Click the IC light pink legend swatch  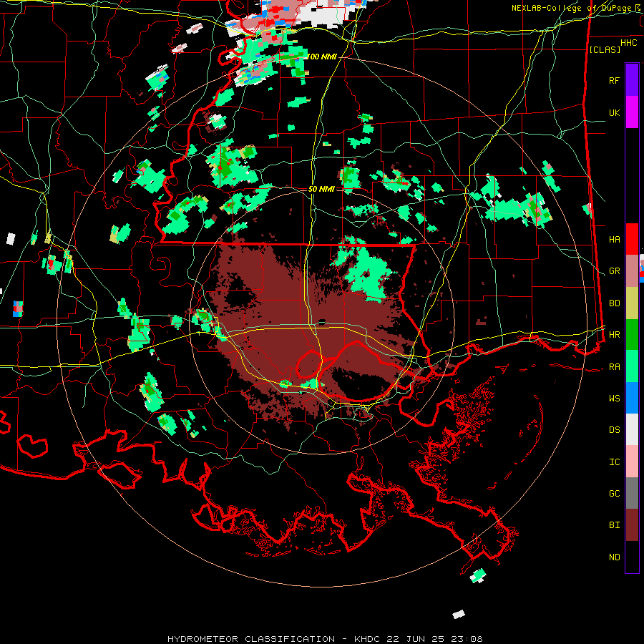(632, 462)
